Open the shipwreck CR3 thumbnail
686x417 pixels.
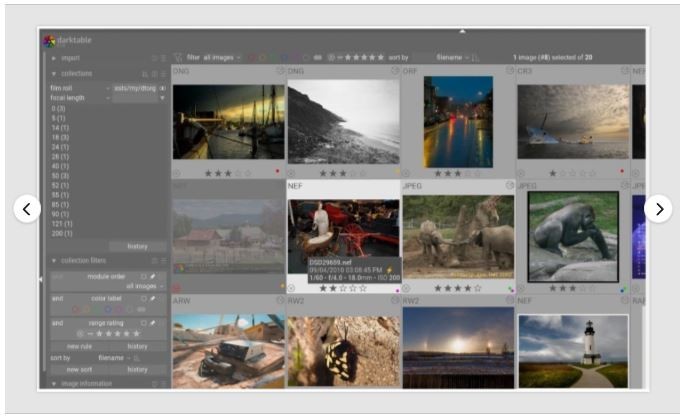(x=573, y=122)
